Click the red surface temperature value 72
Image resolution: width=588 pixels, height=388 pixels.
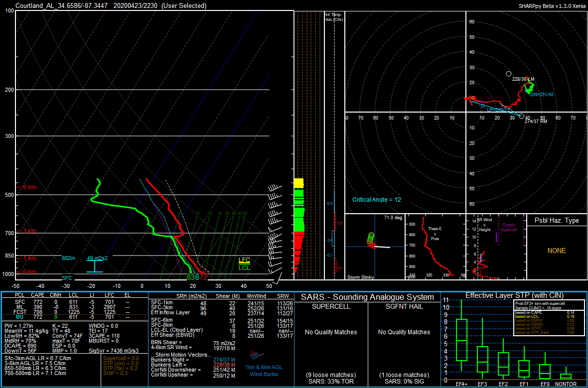tap(203, 277)
